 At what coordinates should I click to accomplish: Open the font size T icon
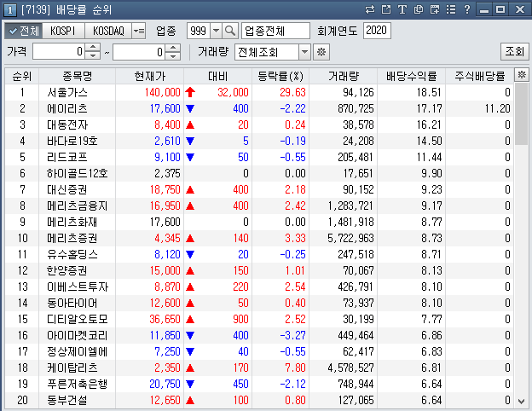(402, 9)
